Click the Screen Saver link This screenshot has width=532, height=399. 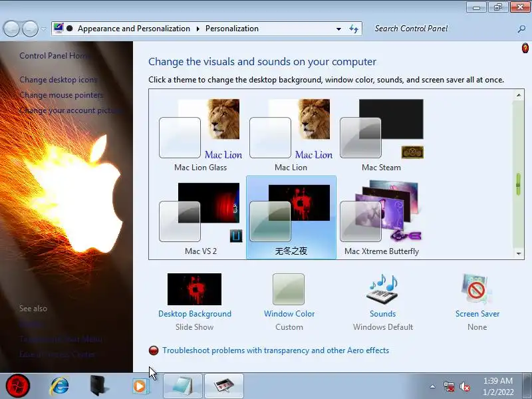[477, 314]
